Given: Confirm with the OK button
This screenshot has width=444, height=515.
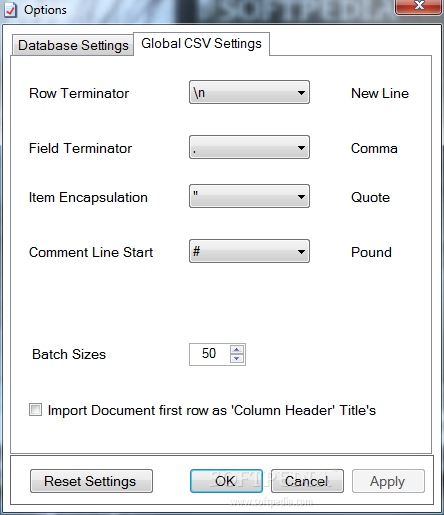Looking at the screenshot, I should (226, 481).
